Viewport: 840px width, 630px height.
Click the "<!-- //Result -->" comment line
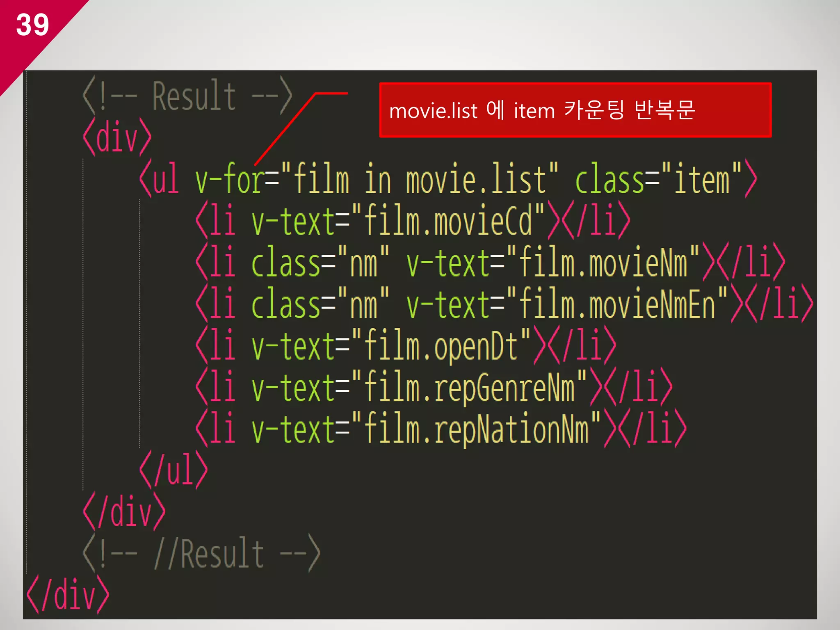pyautogui.click(x=201, y=553)
